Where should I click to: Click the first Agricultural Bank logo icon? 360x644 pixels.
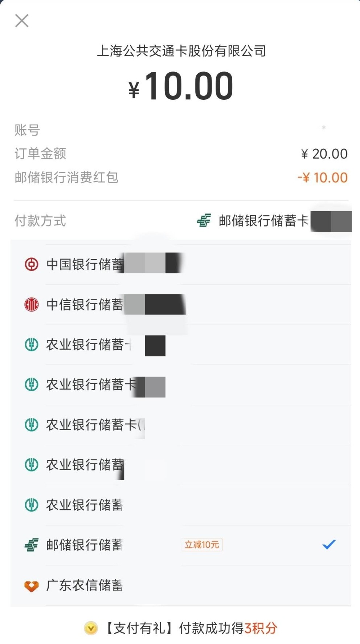pyautogui.click(x=31, y=344)
